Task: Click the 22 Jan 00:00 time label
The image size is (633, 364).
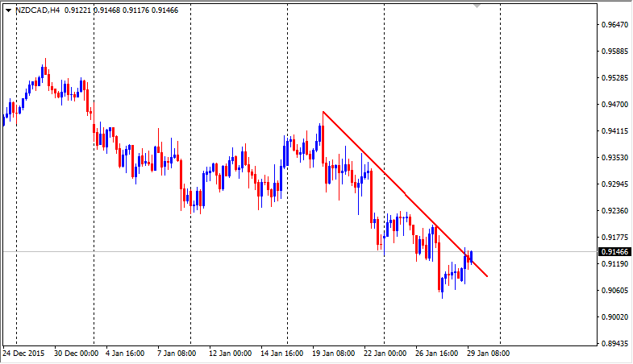Action: (385, 353)
